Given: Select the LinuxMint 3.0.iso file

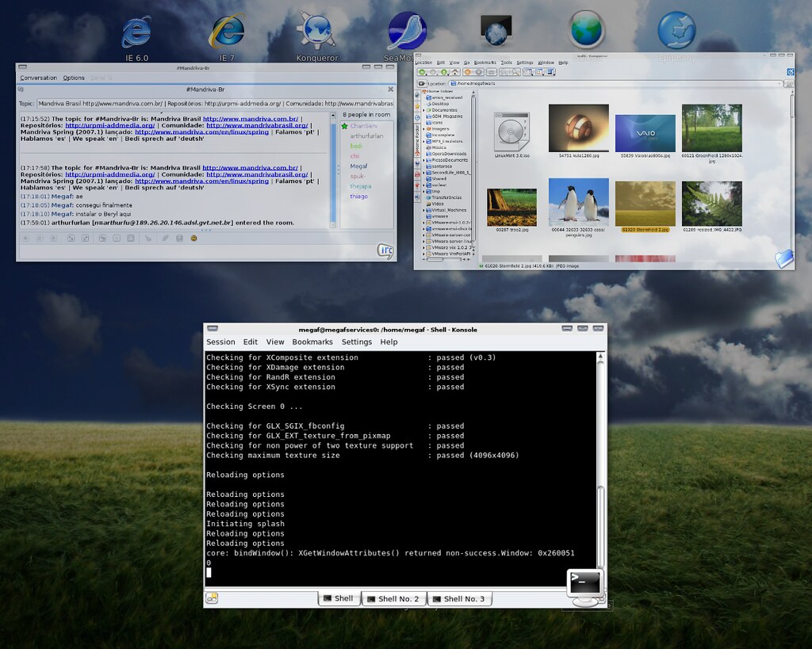Looking at the screenshot, I should pyautogui.click(x=511, y=135).
